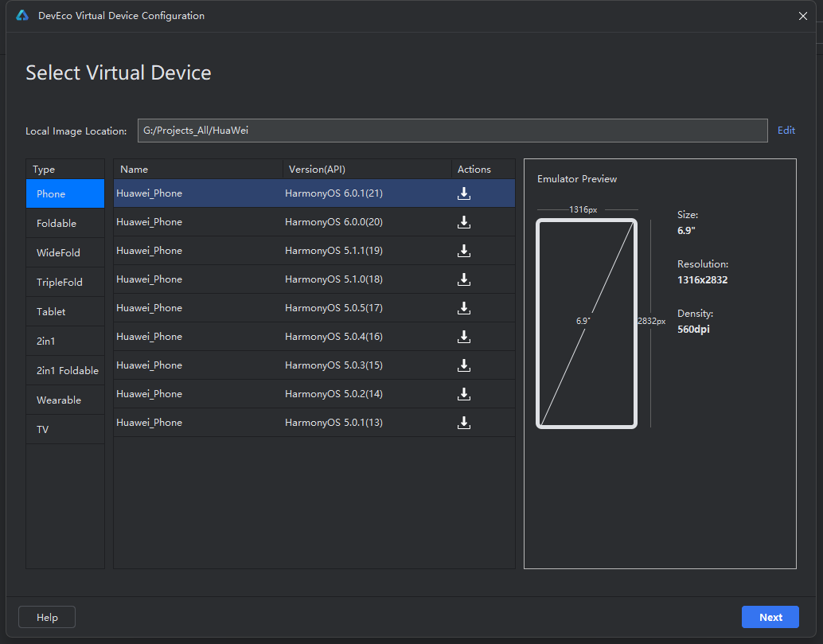
Task: Select the TV device type
Action: pyautogui.click(x=65, y=429)
